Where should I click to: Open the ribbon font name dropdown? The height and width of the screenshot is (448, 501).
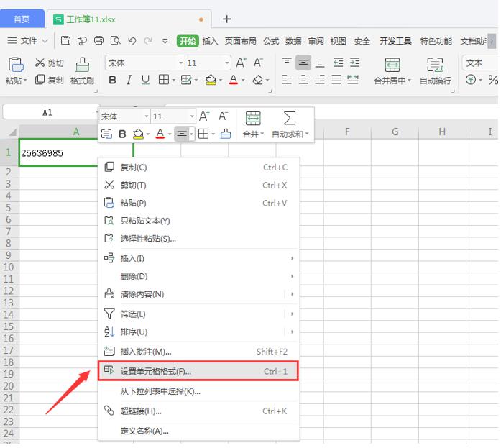(181, 63)
